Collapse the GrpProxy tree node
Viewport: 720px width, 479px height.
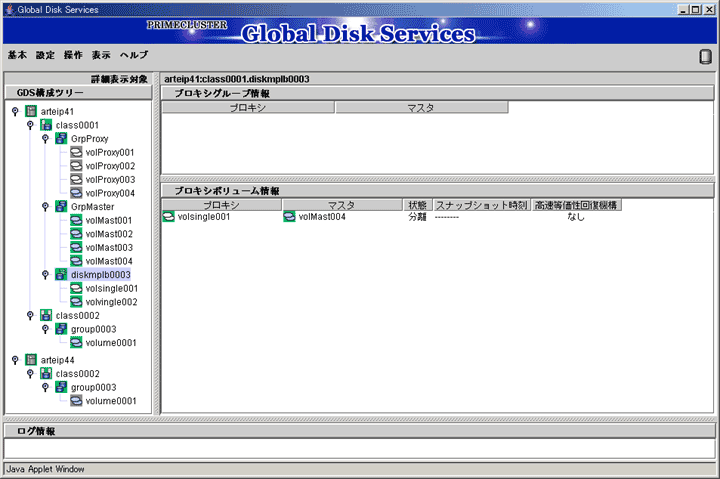pos(45,138)
